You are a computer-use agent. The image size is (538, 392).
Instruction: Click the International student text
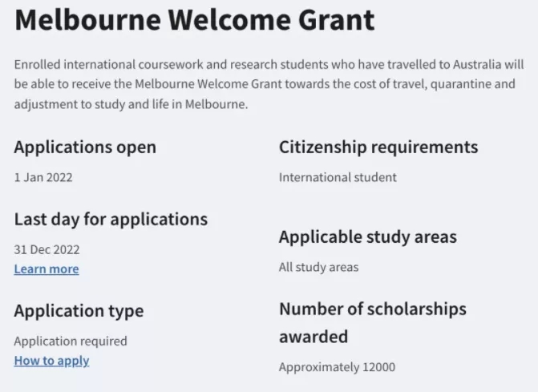coord(338,178)
